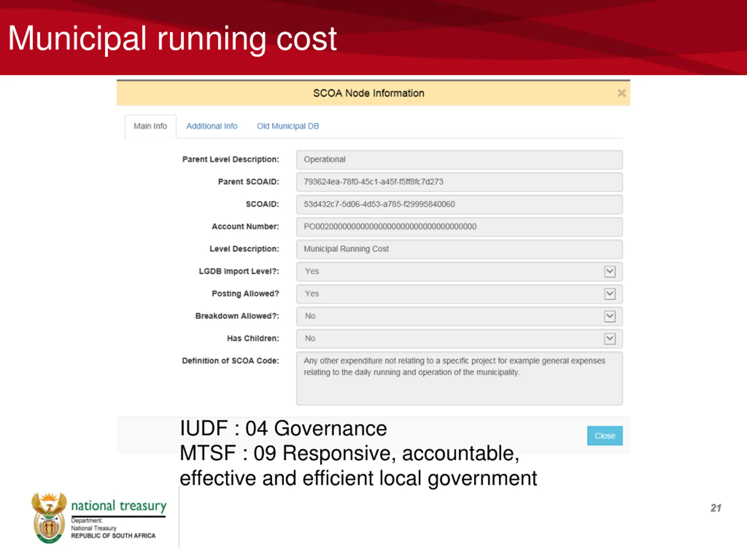Open the LGDB Import Level dropdown
Image resolution: width=747 pixels, height=560 pixels.
coord(459,272)
